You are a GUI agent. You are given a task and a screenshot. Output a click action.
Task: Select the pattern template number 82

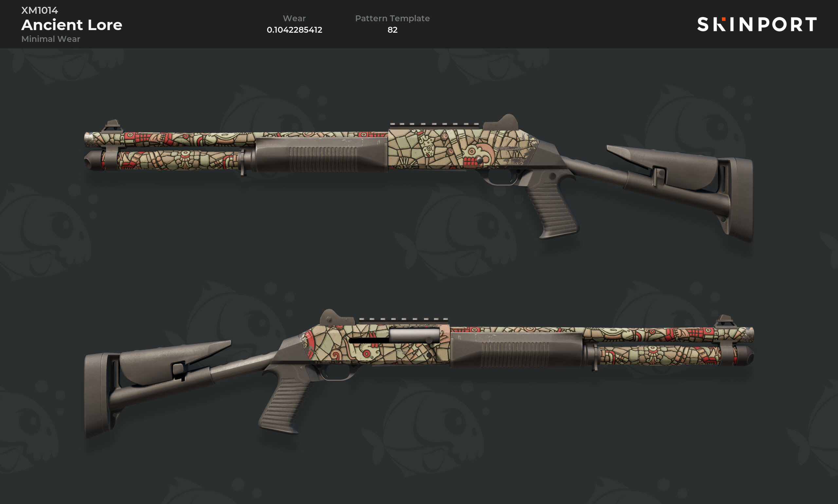[x=392, y=30]
